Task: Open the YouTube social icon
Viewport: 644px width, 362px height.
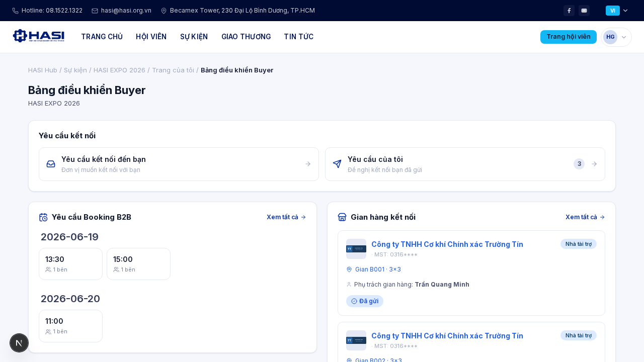Action: tap(584, 11)
